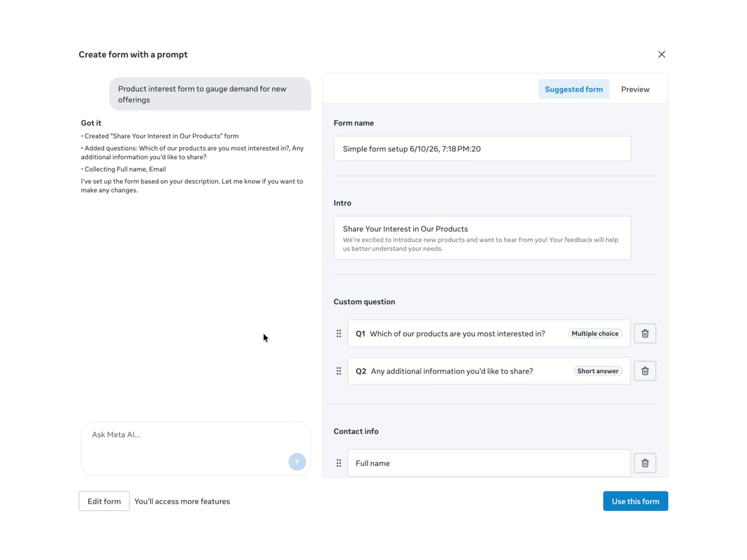Click the Use this form button
This screenshot has width=747, height=560.
click(x=636, y=501)
